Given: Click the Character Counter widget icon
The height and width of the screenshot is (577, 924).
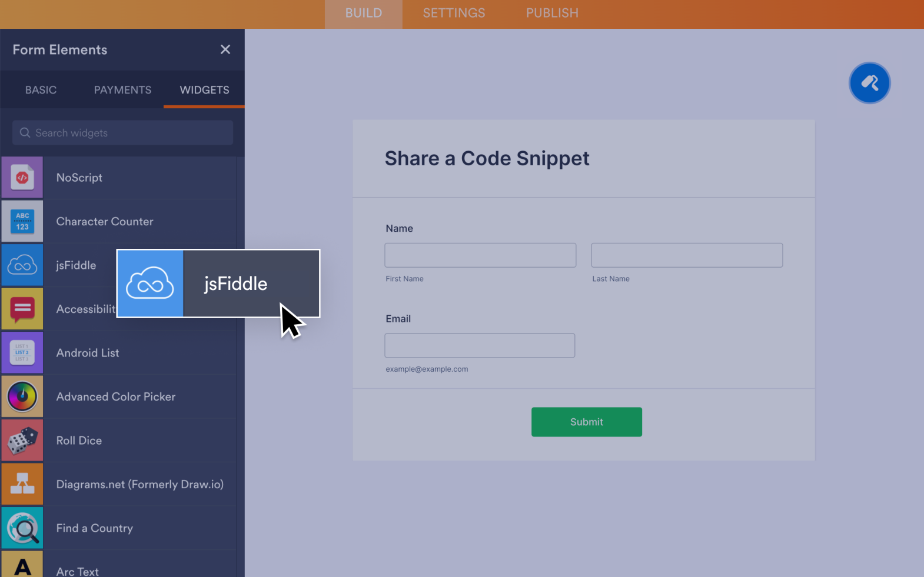Looking at the screenshot, I should point(22,221).
